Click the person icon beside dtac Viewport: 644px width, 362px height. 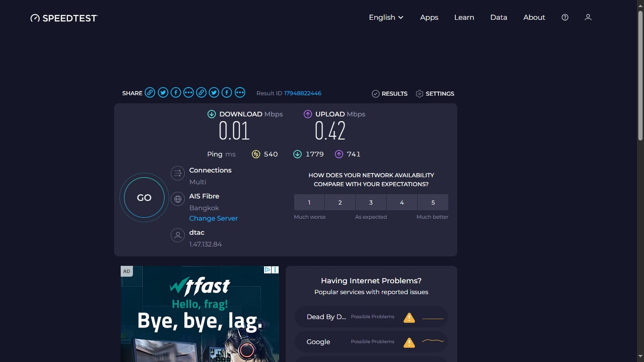coord(178,235)
